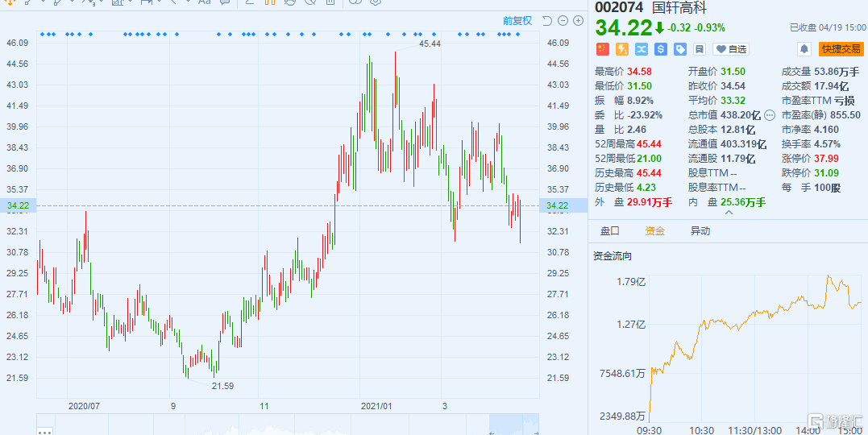Click the 2020/07 date axis label

coord(84,406)
